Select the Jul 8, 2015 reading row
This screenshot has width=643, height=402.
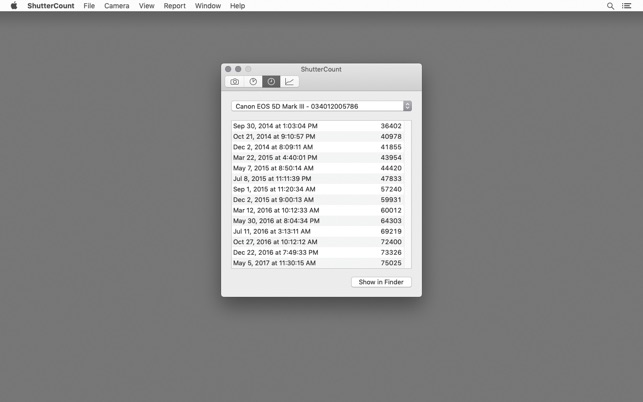pyautogui.click(x=318, y=178)
